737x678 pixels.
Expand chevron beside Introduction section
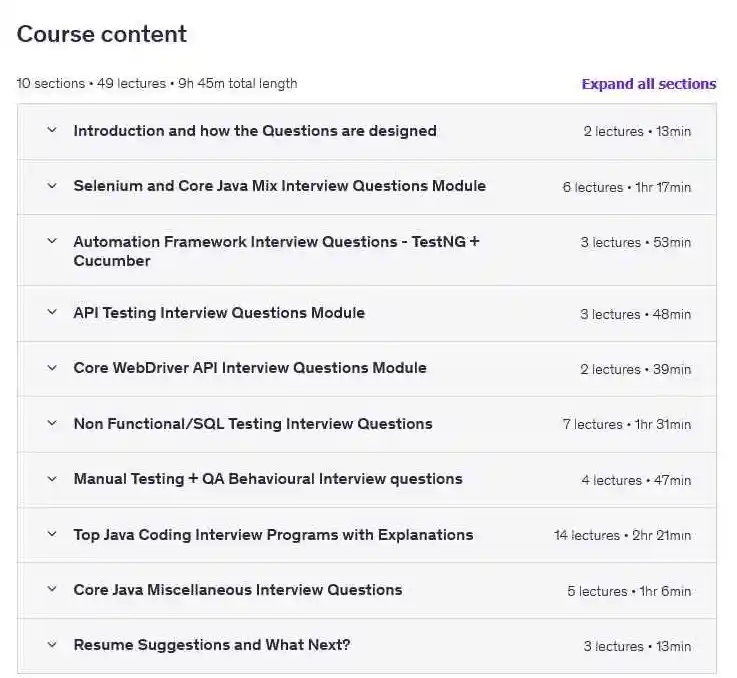(x=52, y=131)
